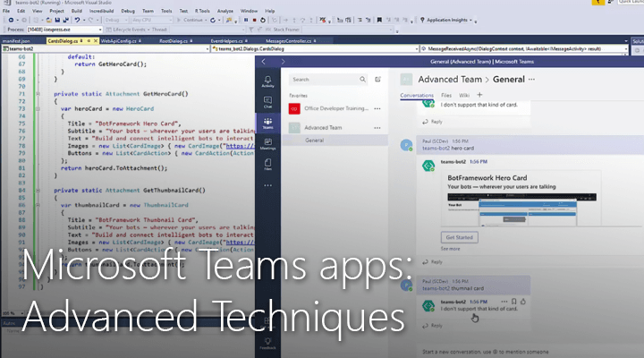
Task: Open Activity in the Teams sidebar
Action: click(267, 81)
